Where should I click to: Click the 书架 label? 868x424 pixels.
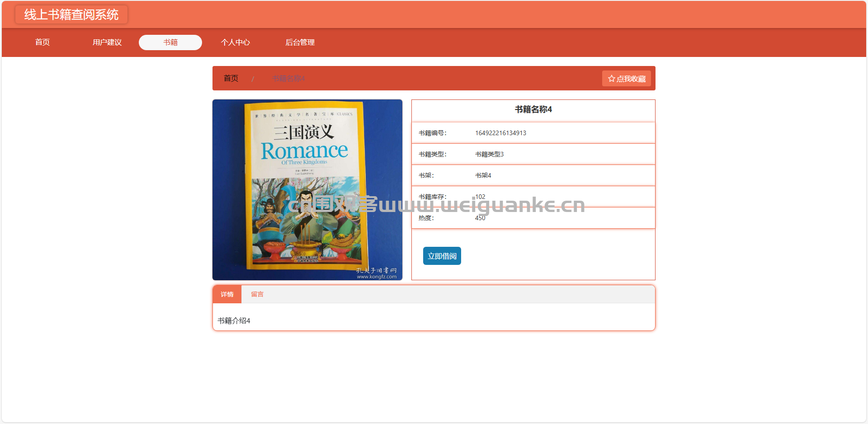426,175
